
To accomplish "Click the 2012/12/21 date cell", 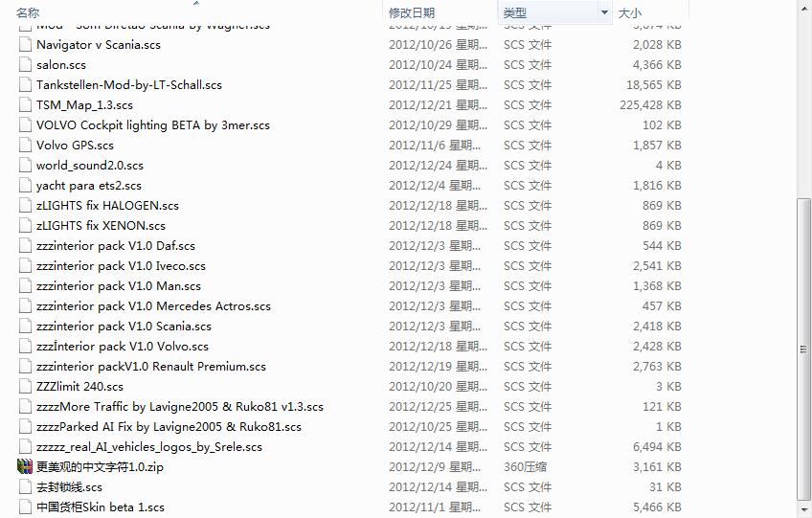I will pyautogui.click(x=438, y=105).
